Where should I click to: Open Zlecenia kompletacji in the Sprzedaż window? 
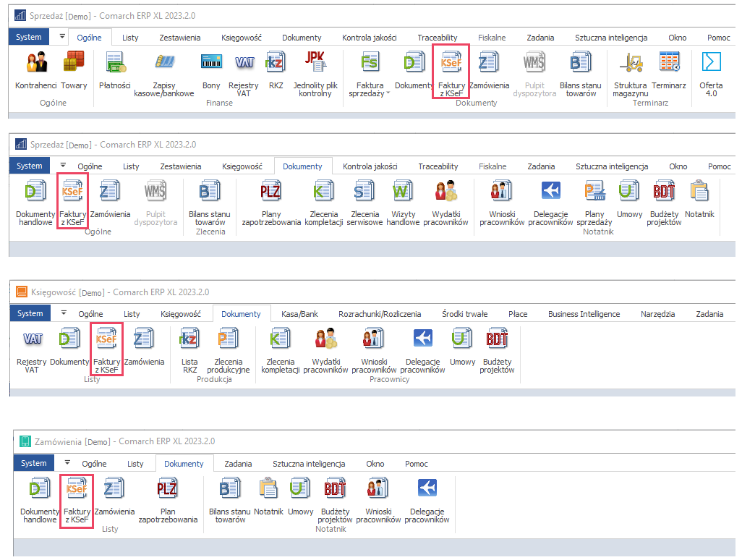(x=324, y=203)
